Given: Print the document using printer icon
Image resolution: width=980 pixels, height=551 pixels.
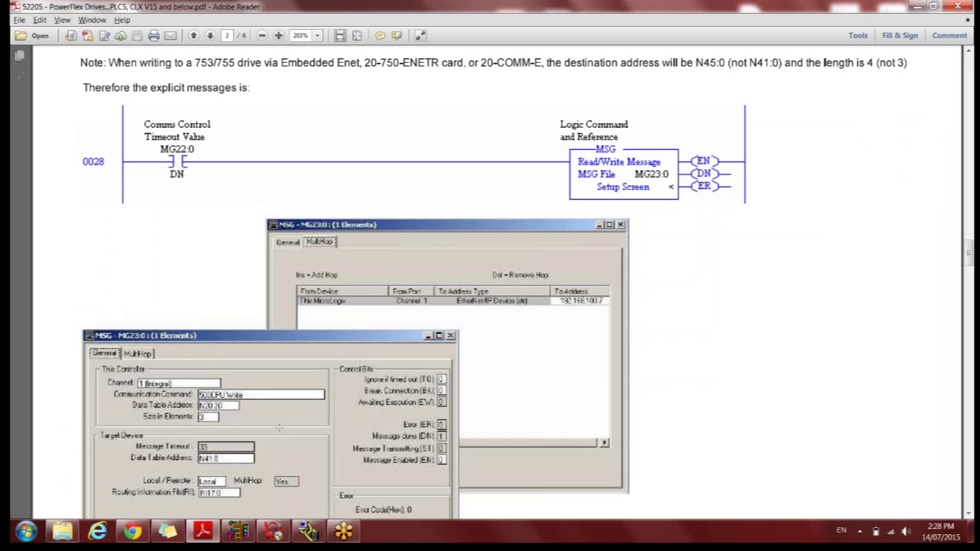Looking at the screenshot, I should [154, 35].
